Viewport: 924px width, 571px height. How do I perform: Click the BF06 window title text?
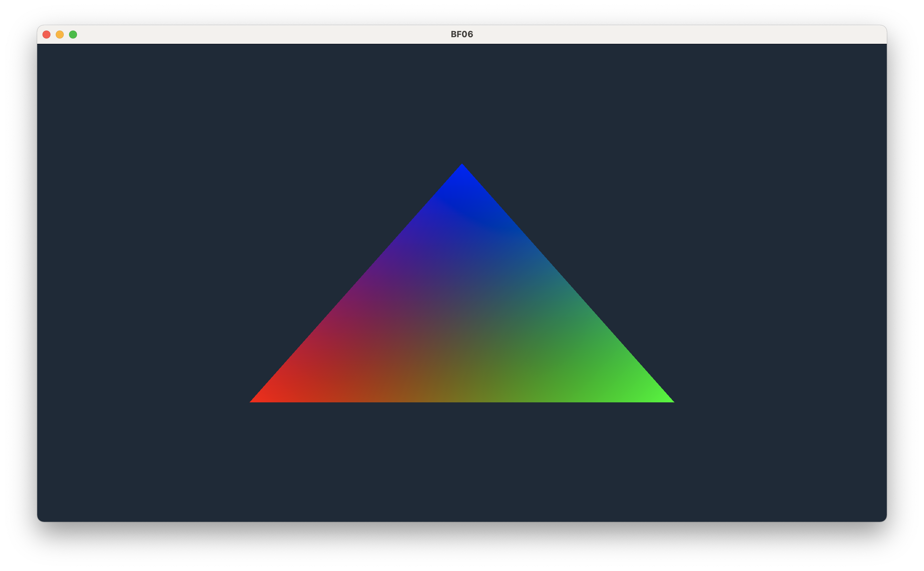pos(462,35)
